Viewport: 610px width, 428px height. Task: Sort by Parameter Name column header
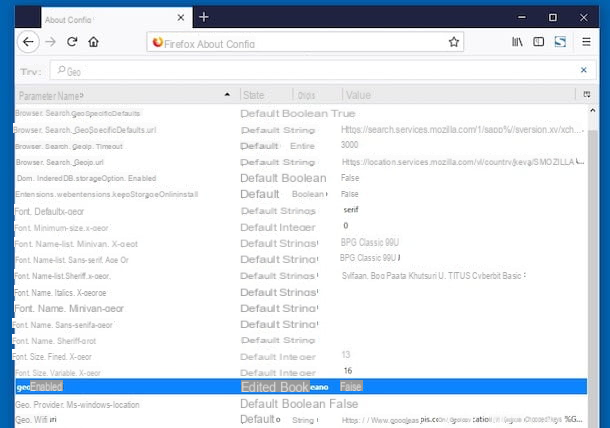[128, 95]
